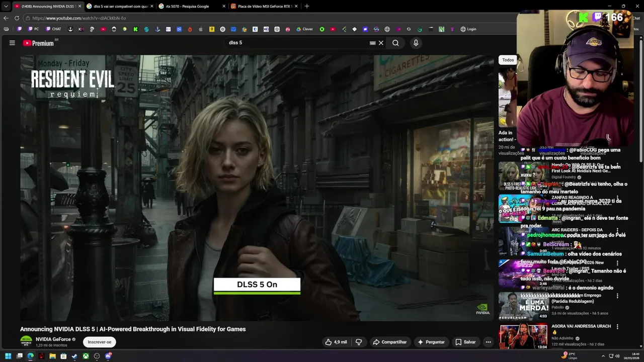Go to YouTube Premium home logo
Image resolution: width=644 pixels, height=362 pixels.
[38, 43]
